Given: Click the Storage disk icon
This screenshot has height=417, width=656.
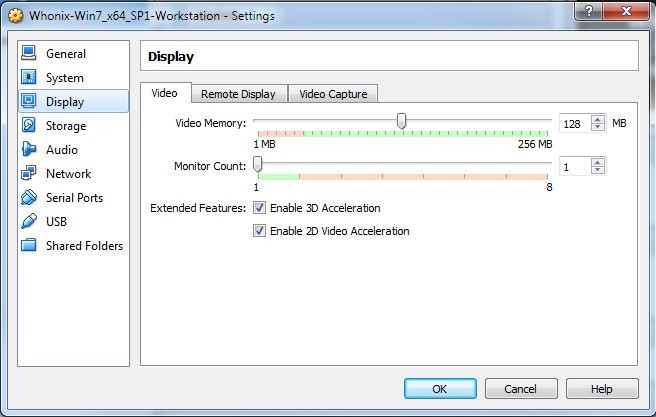Looking at the screenshot, I should click(x=28, y=126).
